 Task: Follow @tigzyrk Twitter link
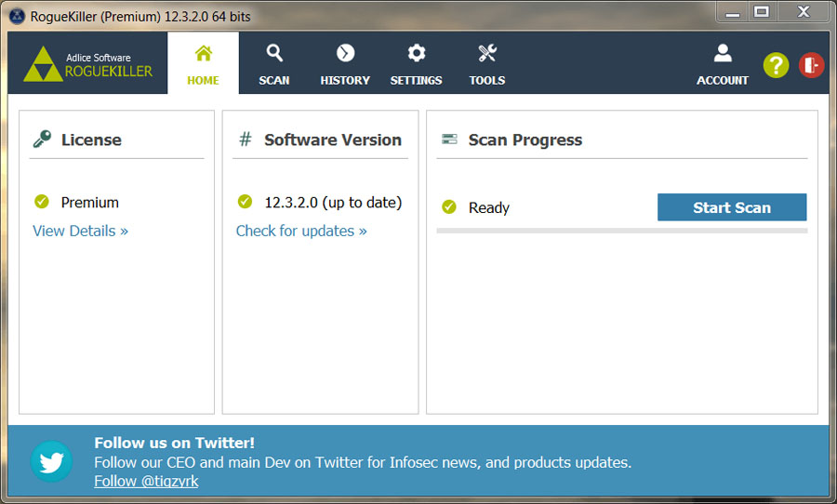tap(146, 481)
